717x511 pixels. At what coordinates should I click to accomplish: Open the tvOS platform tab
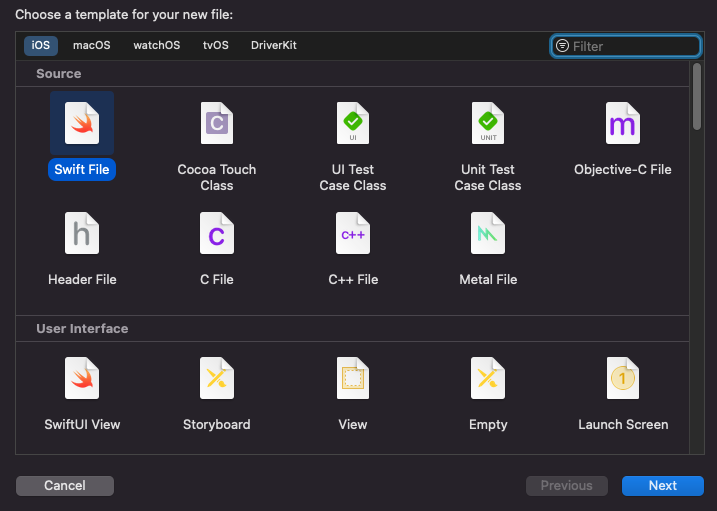click(x=215, y=45)
